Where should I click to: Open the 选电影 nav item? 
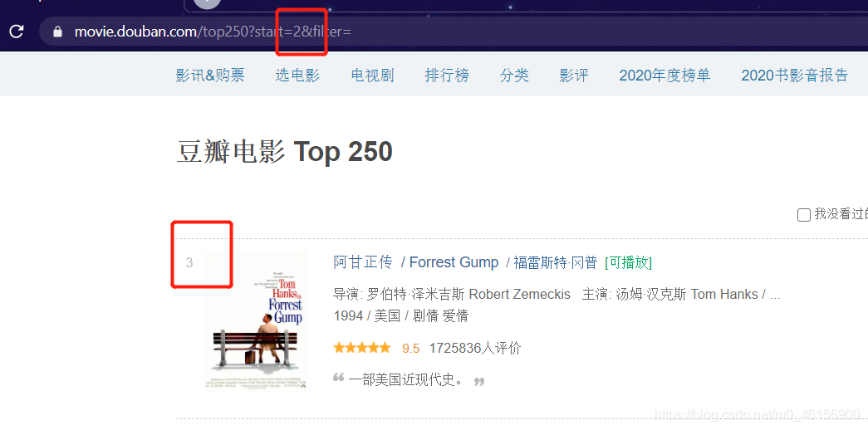coord(298,76)
